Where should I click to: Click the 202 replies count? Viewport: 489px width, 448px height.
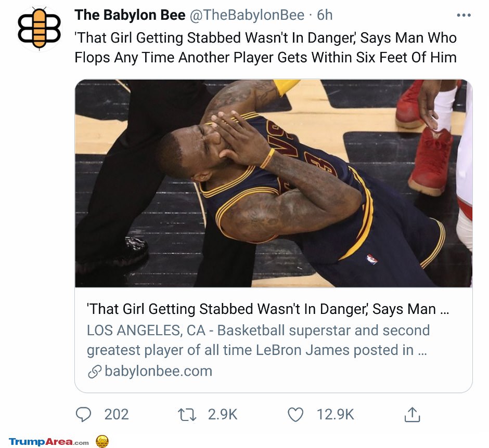pos(117,415)
